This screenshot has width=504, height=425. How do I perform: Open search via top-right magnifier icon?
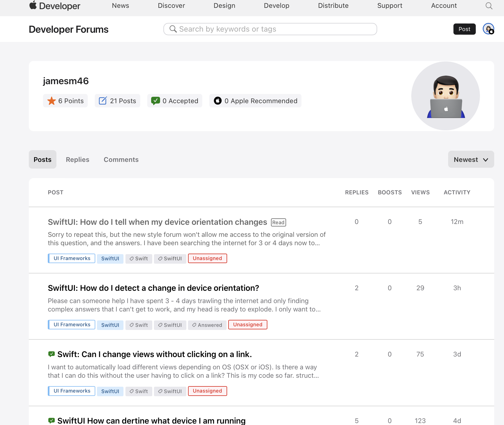click(x=489, y=6)
